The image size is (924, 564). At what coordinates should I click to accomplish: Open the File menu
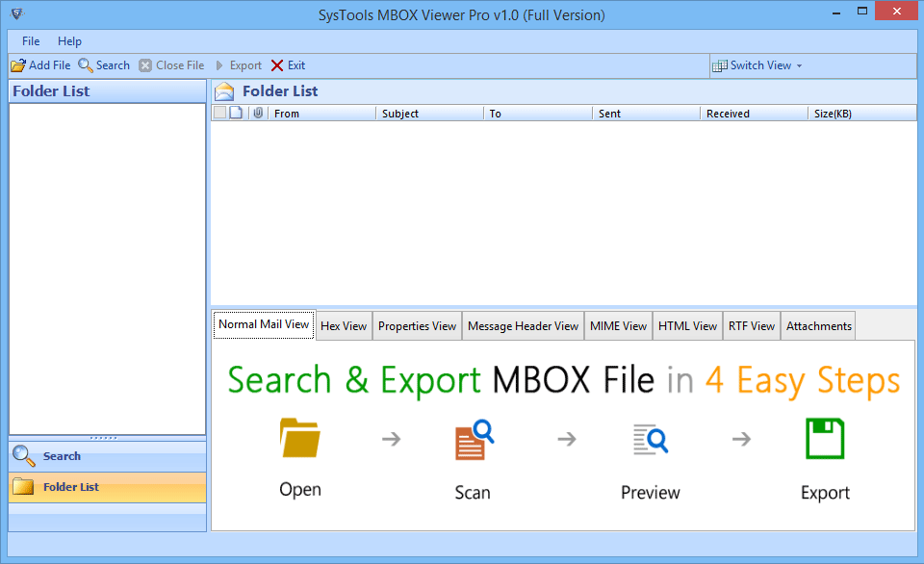pyautogui.click(x=31, y=41)
